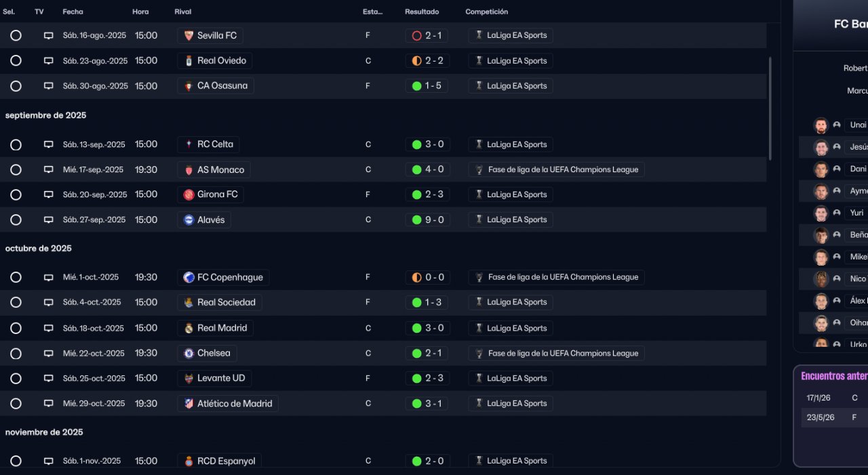Viewport: 868px width, 475px height.
Task: Open Unai's player face portrait
Action: 821,125
